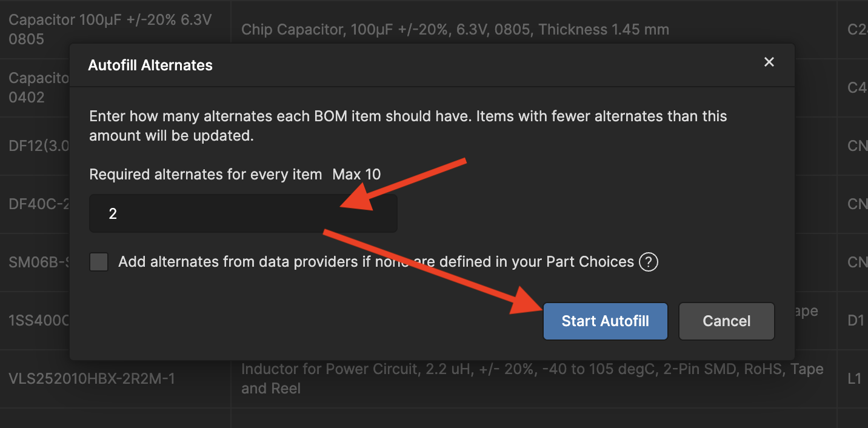Open the help tooltip next to the checkbox

[648, 261]
